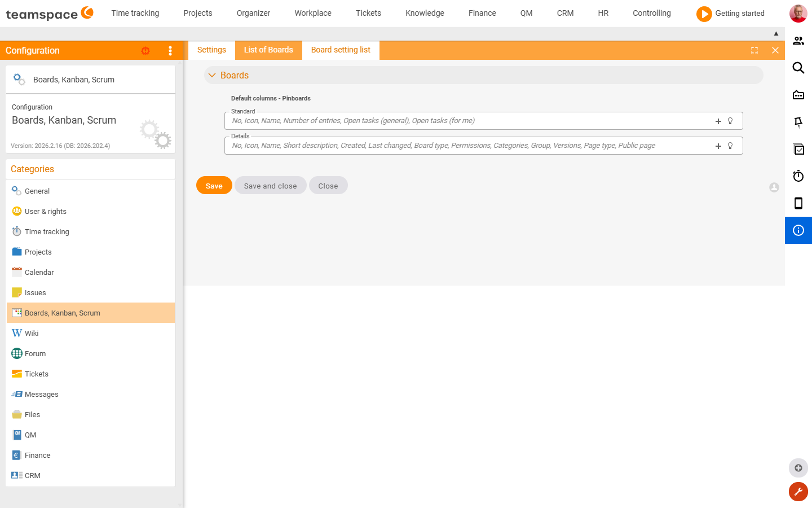Click the red gear icon in Configuration header

click(x=145, y=51)
